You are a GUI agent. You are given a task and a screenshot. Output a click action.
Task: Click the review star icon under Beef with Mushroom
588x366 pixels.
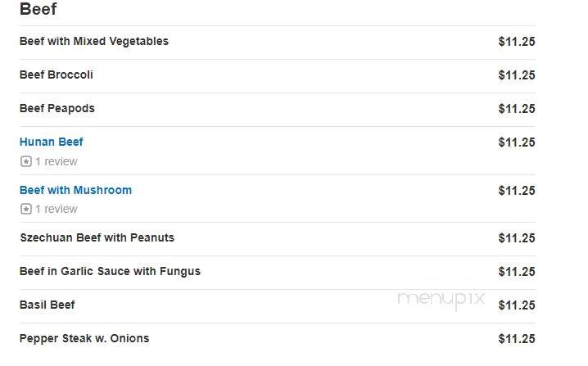tap(26, 209)
